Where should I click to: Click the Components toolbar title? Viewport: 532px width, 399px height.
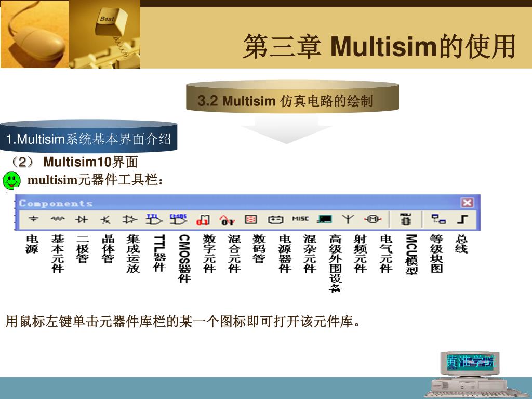pos(56,203)
